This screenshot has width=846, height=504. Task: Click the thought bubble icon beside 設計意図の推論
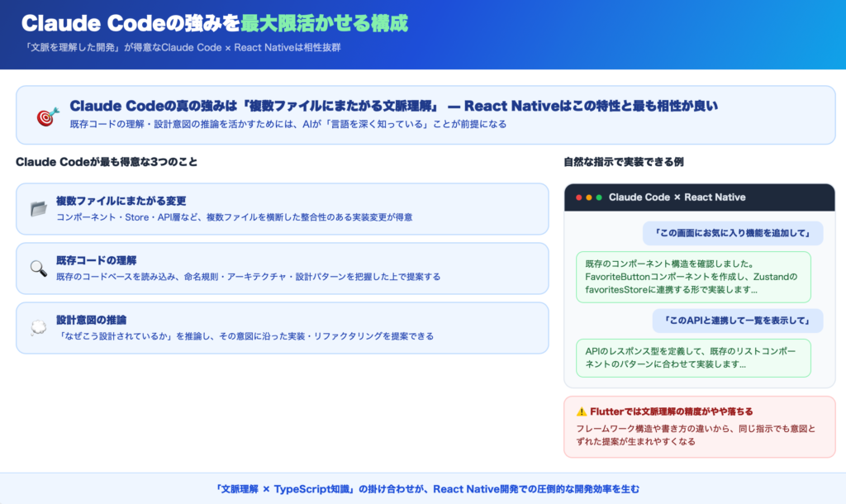pyautogui.click(x=38, y=328)
